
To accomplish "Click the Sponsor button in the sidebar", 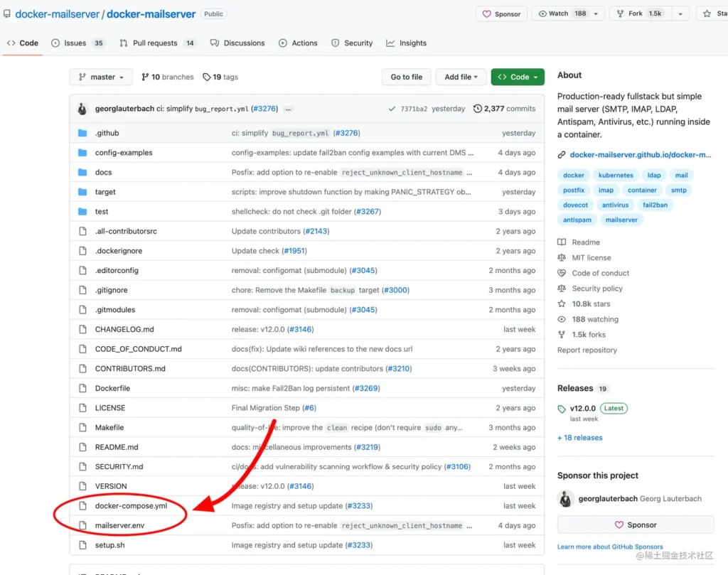I will [x=635, y=525].
